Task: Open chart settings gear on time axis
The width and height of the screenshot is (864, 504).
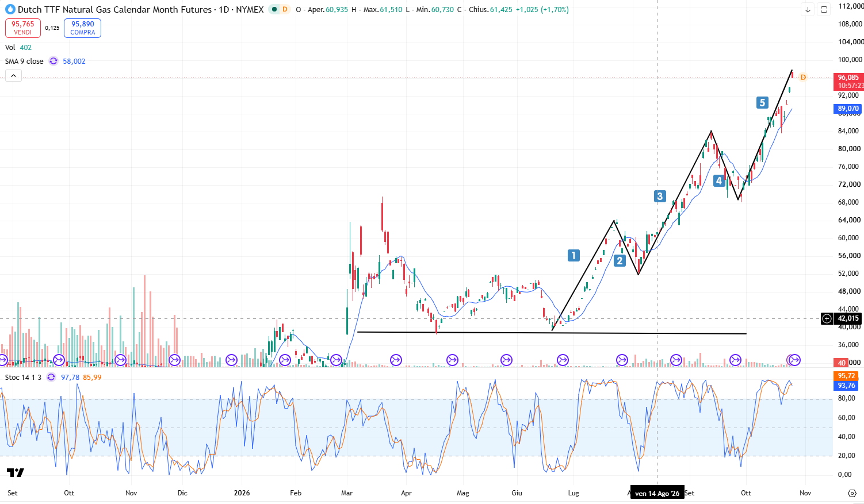Action: 852,493
